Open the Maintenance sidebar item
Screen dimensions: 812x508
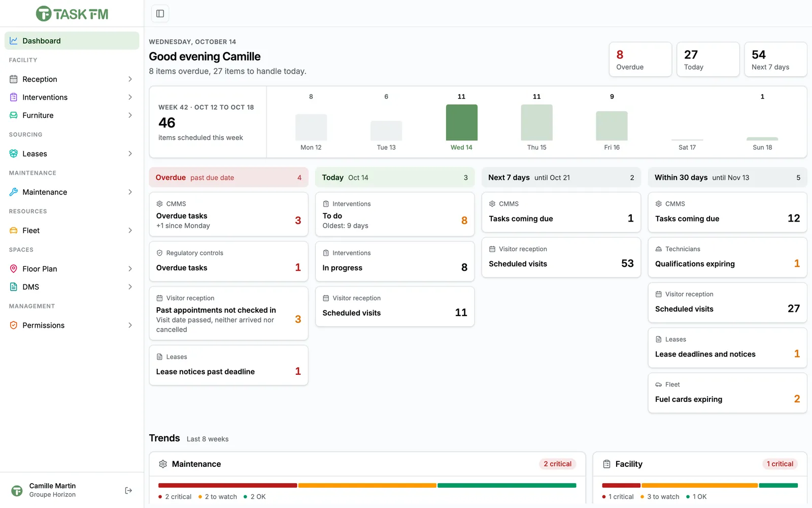pos(72,192)
